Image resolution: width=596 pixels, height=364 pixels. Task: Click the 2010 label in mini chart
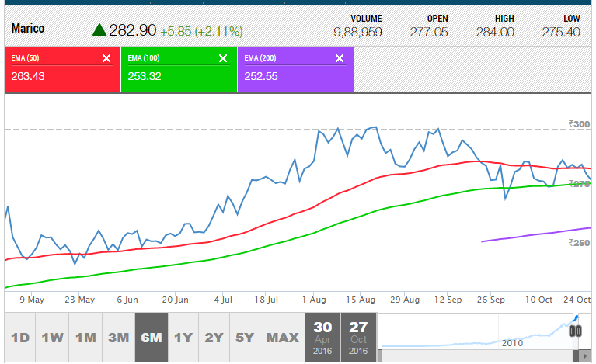(512, 343)
